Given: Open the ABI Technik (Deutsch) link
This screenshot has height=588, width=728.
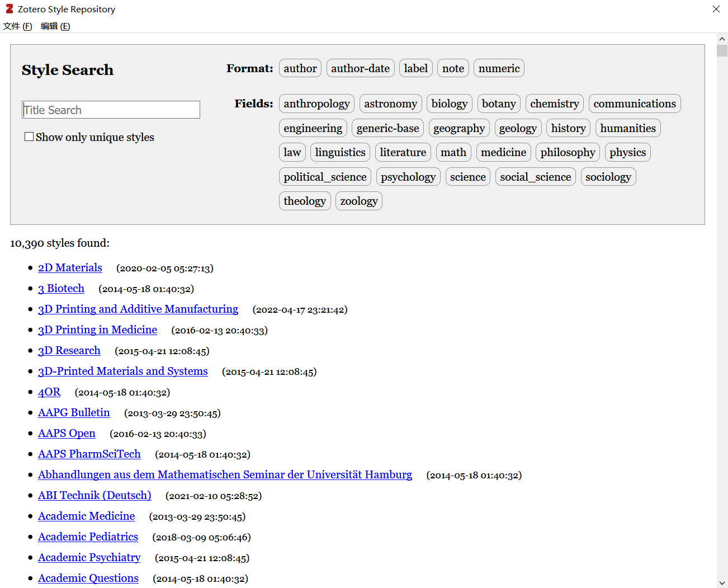Looking at the screenshot, I should [x=94, y=495].
